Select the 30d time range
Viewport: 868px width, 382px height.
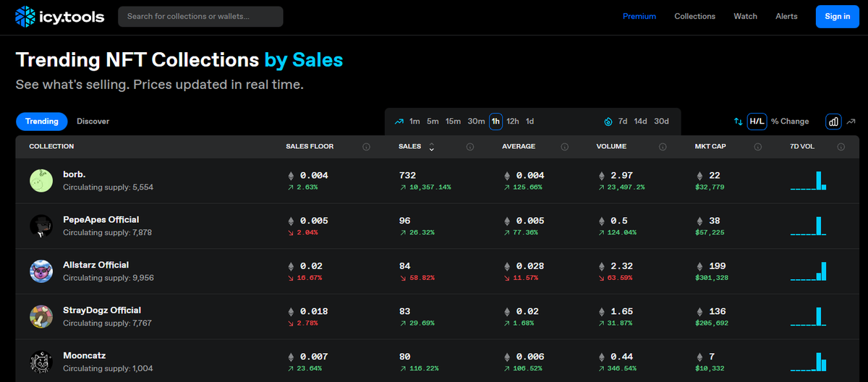tap(662, 122)
